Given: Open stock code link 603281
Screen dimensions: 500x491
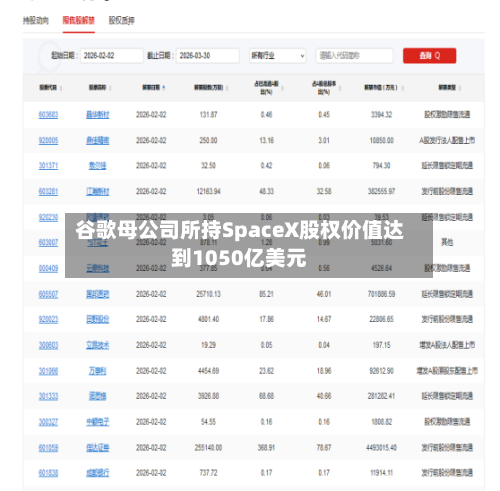Looking at the screenshot, I should (x=48, y=192).
